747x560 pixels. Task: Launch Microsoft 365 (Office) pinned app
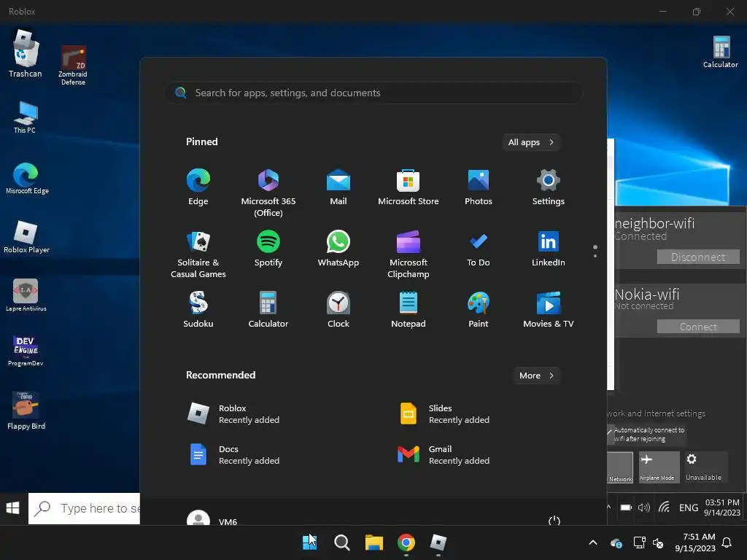[x=268, y=192]
